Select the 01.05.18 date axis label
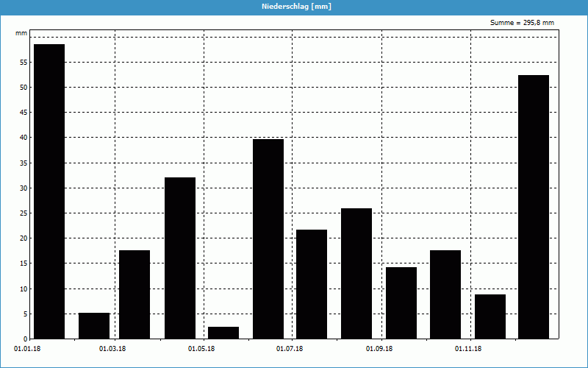Screen dimensions: 588x368 point(201,349)
